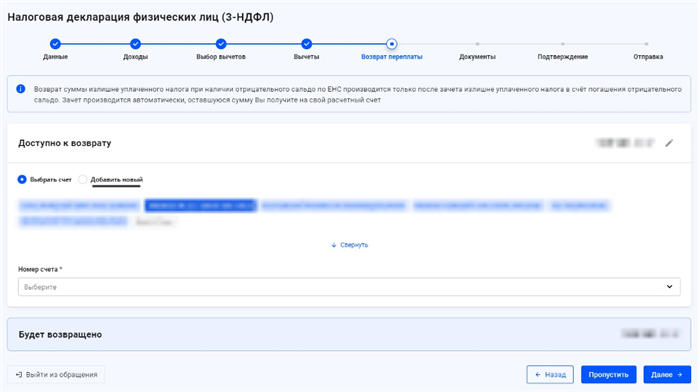
Task: Click the blue info icon in the notice banner
Action: (x=21, y=89)
